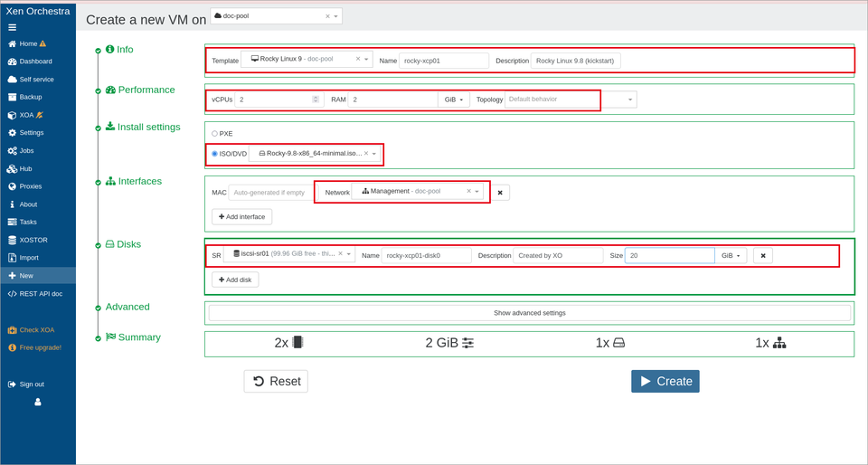This screenshot has width=868, height=465.
Task: Open the XOA sidebar entry
Action: coord(25,115)
